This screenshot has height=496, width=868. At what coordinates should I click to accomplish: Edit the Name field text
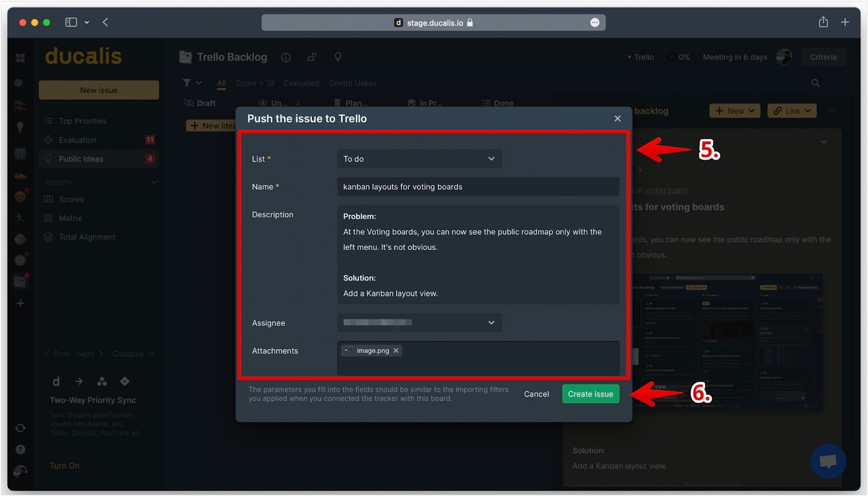(x=478, y=186)
